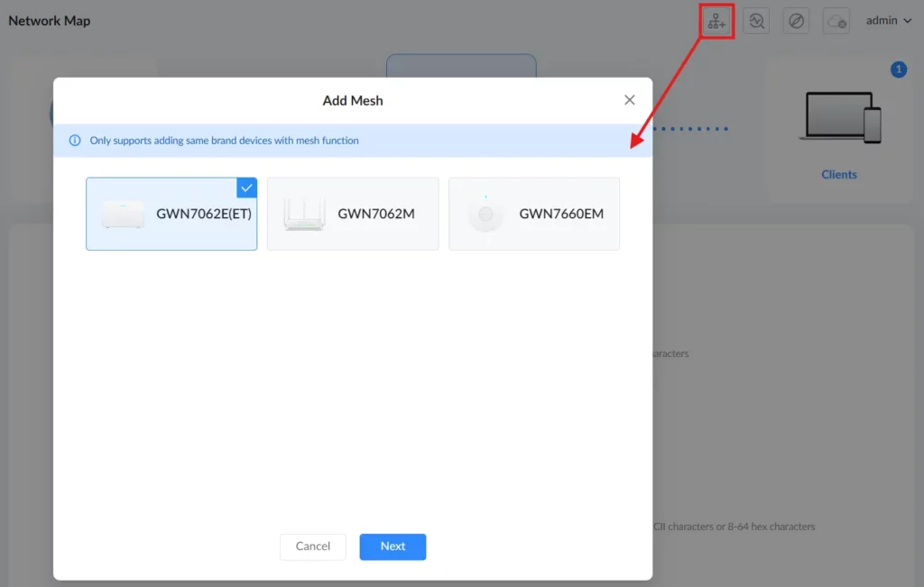This screenshot has width=924, height=587.
Task: Click the info icon in the notice banner
Action: pyautogui.click(x=75, y=140)
